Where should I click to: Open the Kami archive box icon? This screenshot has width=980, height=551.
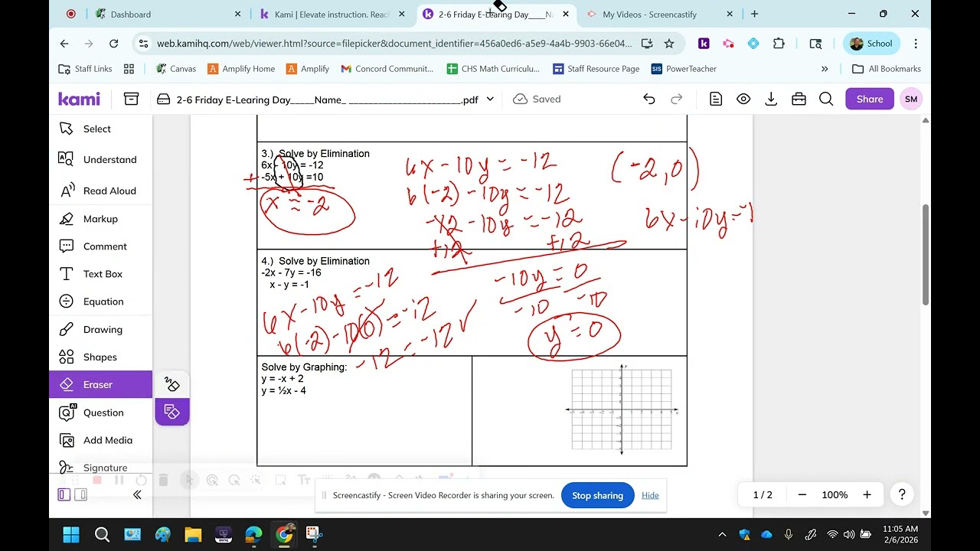point(131,99)
